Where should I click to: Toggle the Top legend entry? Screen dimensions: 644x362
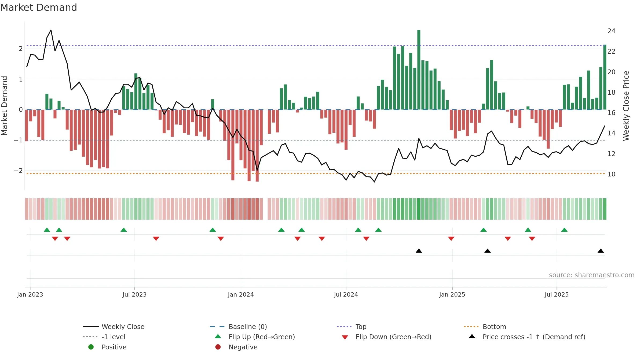(x=352, y=327)
